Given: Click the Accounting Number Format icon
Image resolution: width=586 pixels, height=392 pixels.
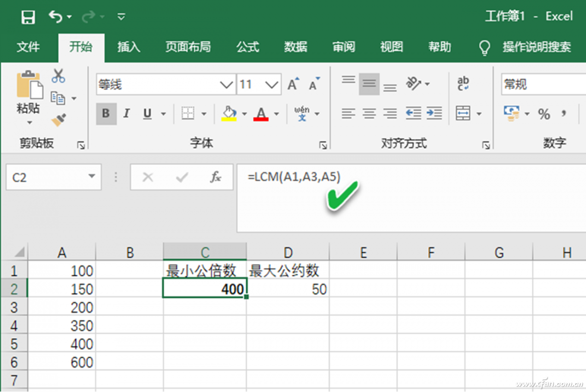Looking at the screenshot, I should (512, 114).
